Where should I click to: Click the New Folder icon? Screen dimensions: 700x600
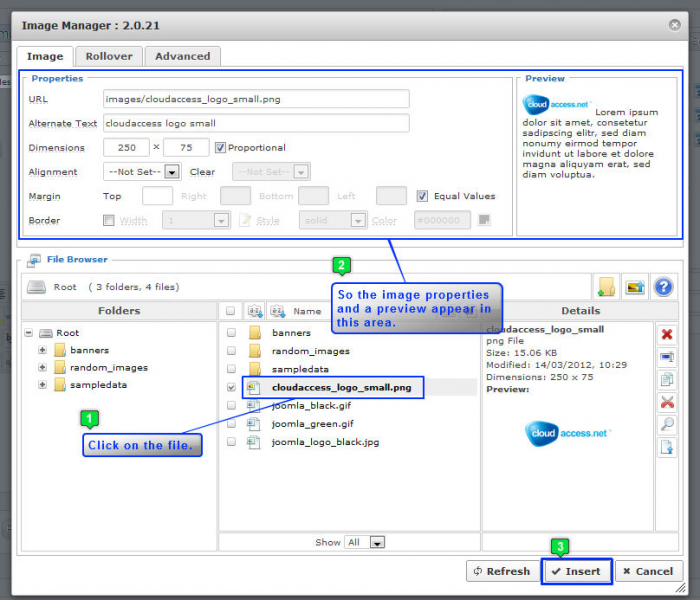point(605,287)
